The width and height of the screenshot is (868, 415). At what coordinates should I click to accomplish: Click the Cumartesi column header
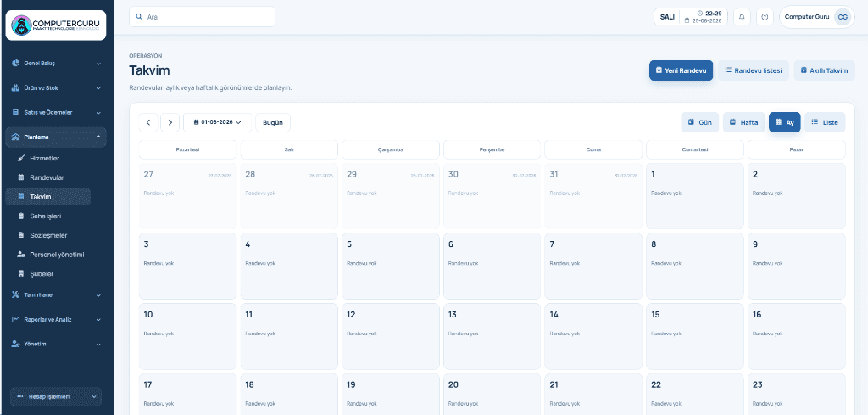[x=695, y=149]
